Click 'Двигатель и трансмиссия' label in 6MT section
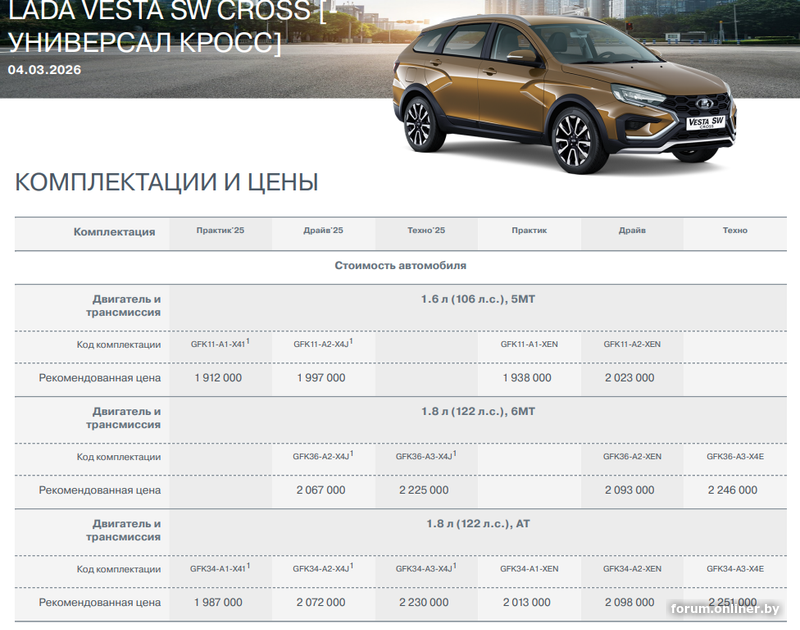This screenshot has height=630, width=800. pos(123,418)
